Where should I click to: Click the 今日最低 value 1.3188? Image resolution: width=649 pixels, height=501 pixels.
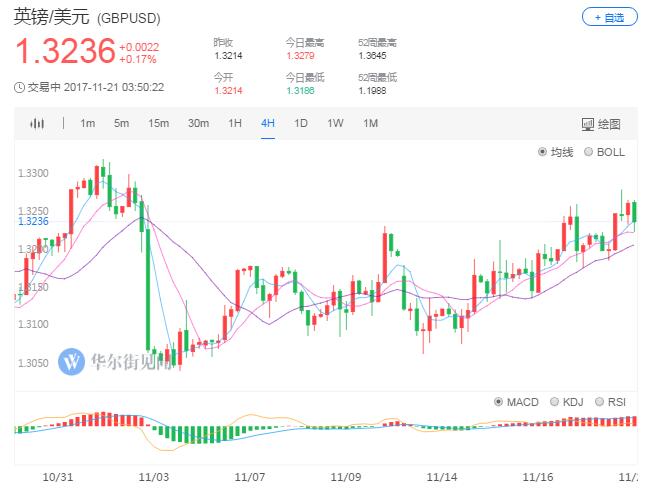[300, 90]
